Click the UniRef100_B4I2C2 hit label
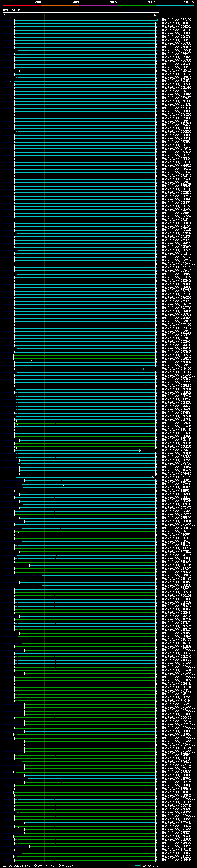197x868 pixels. tap(176, 856)
